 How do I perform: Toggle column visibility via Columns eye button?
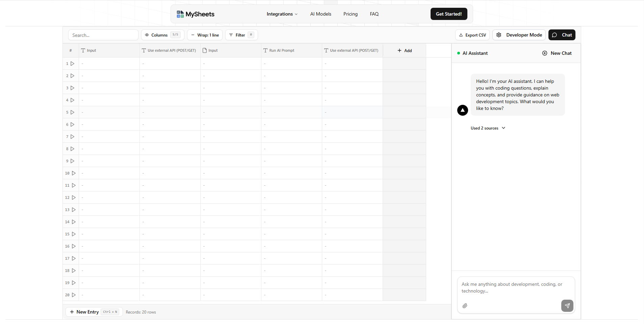click(162, 35)
